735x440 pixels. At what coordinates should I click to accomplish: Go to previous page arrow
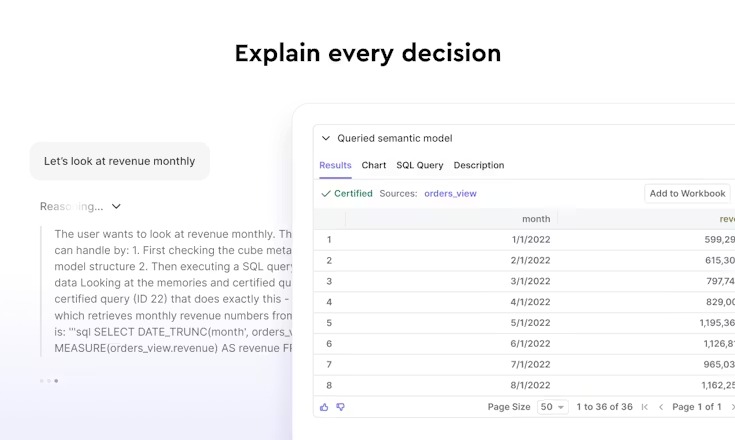pos(661,407)
